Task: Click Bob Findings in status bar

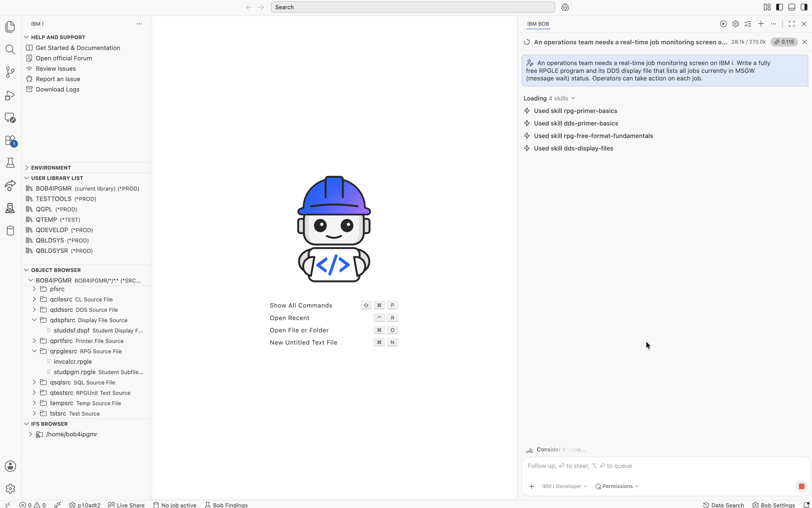Action: click(x=226, y=505)
